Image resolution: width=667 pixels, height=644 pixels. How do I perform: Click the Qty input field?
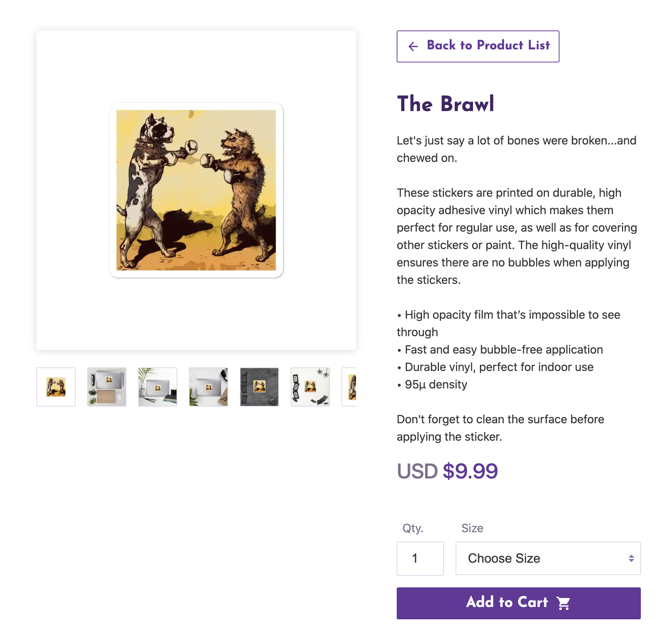(420, 558)
